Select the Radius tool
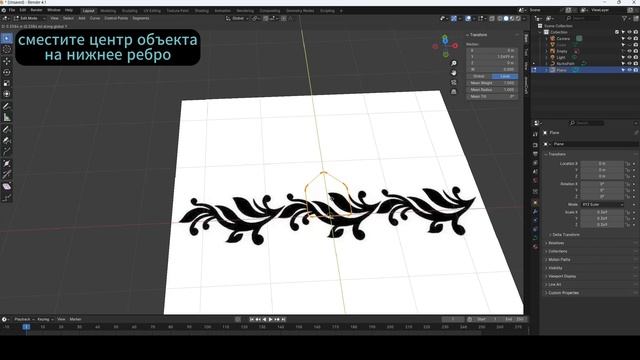The image size is (640, 360). point(7,163)
